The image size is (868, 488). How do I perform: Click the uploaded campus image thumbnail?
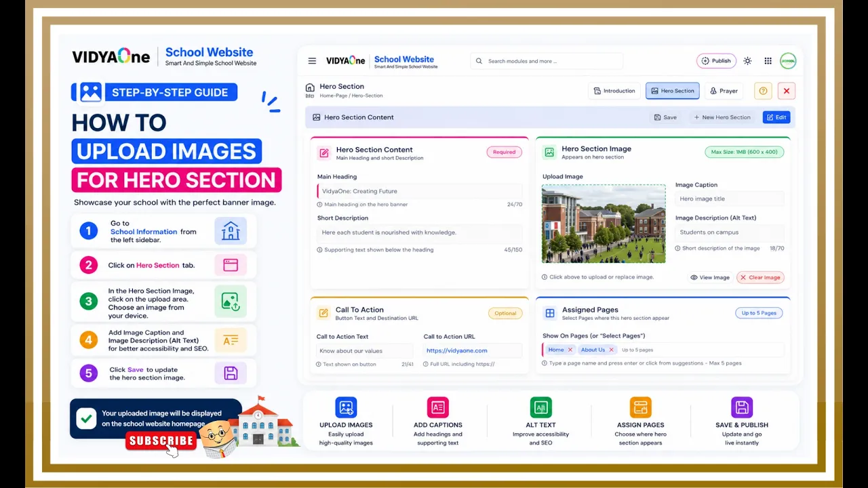[x=604, y=224]
